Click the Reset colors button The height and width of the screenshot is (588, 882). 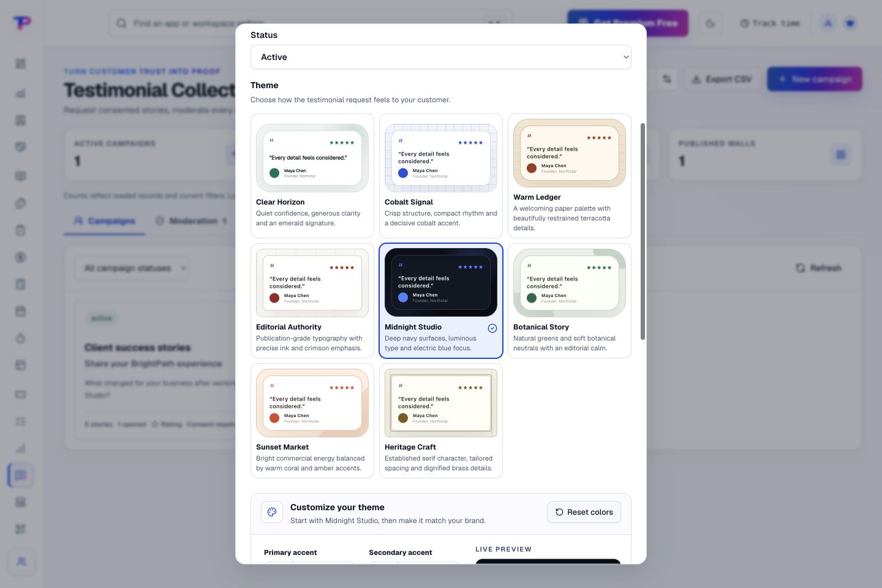(584, 512)
